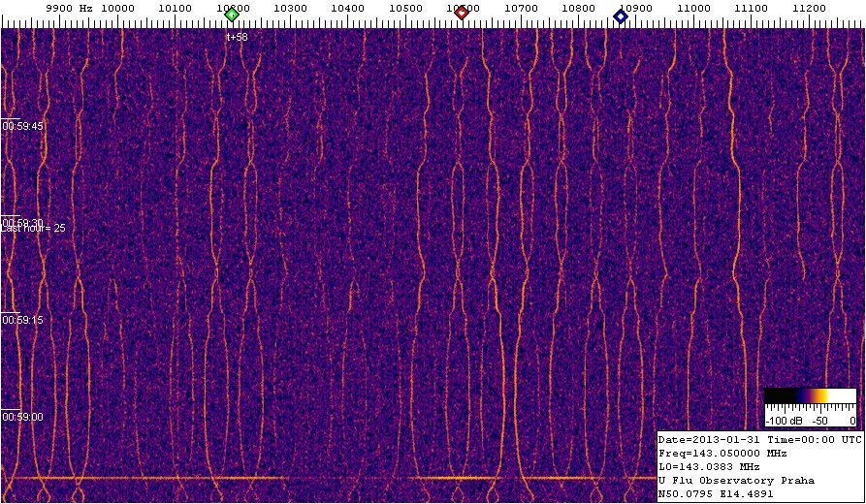
Task: Click the 9900 Hz frequency axis label
Action: [x=69, y=8]
